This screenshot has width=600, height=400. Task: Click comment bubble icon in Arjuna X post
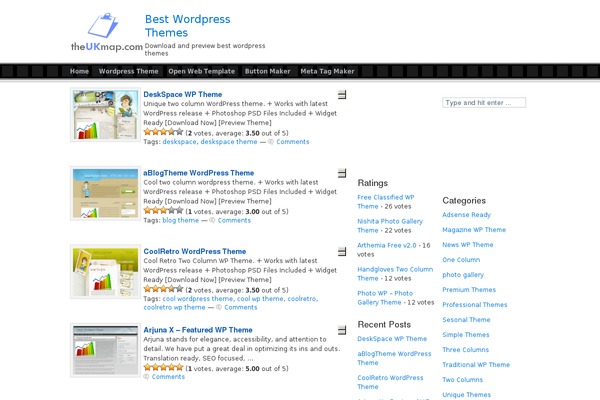point(146,377)
